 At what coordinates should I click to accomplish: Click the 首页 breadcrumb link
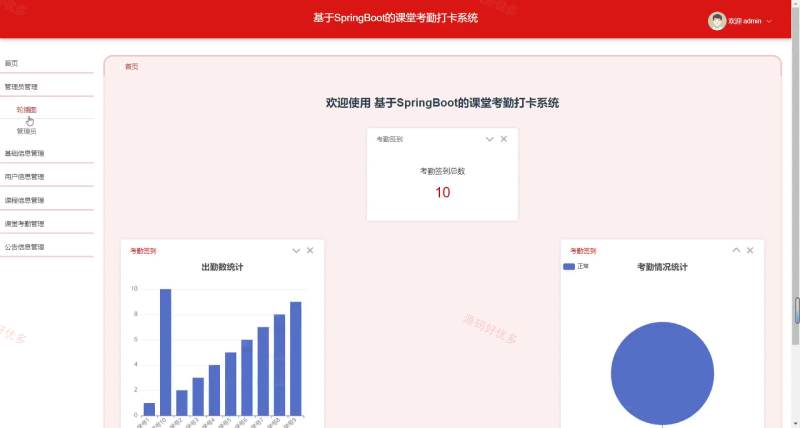tap(132, 66)
